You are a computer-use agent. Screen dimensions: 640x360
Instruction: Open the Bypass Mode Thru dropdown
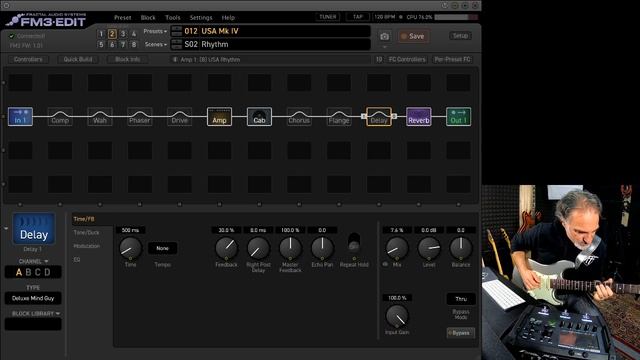[461, 299]
